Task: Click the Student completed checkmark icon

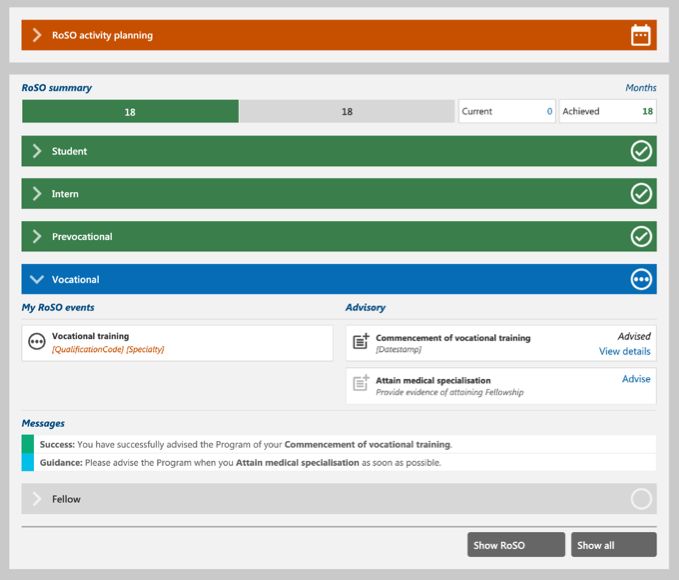Action: 641,151
